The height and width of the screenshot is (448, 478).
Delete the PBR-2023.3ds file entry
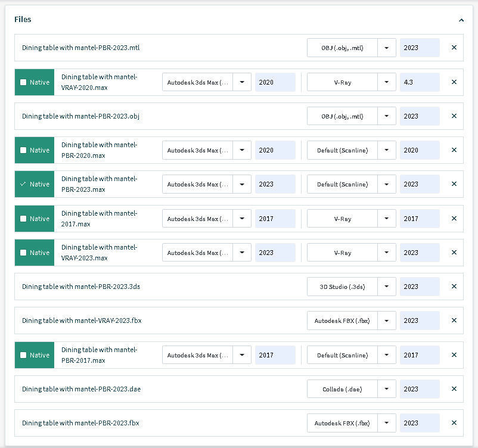(454, 287)
